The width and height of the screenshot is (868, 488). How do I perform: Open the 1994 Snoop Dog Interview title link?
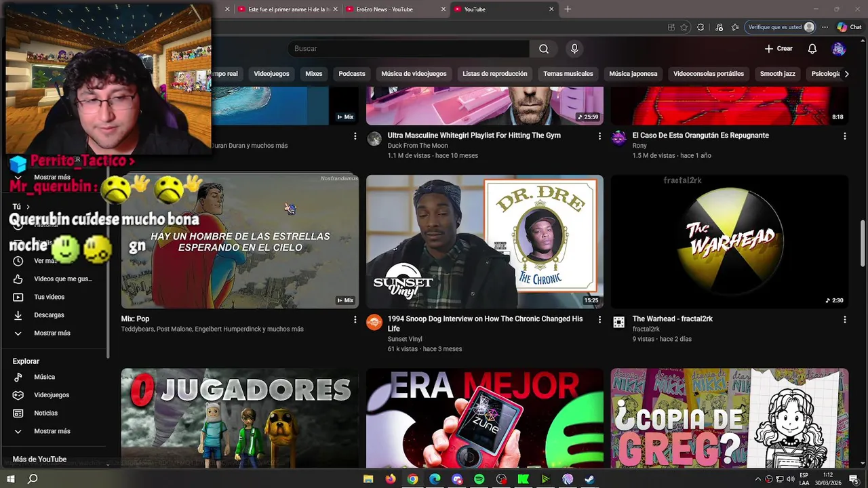pos(486,323)
